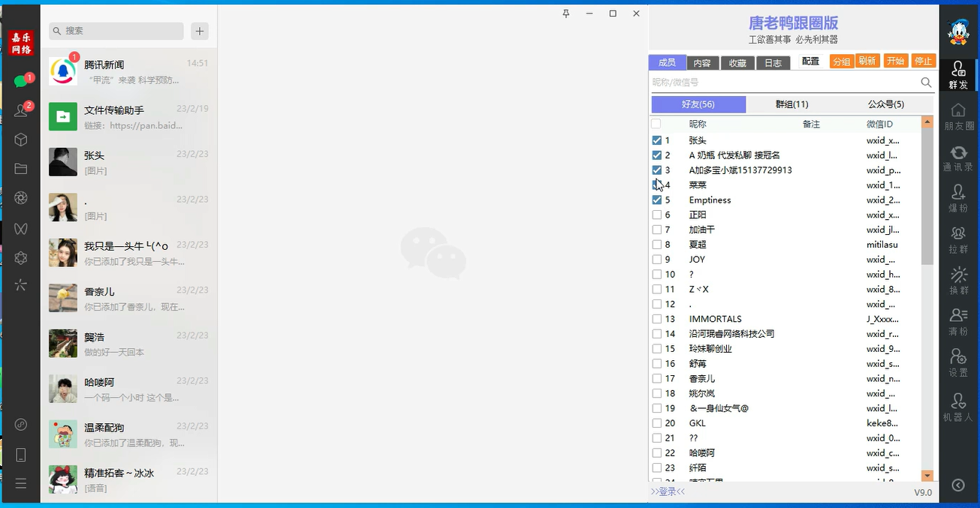Image resolution: width=980 pixels, height=508 pixels.
Task: Open the 朋友圈 Moments tool
Action: tap(957, 116)
